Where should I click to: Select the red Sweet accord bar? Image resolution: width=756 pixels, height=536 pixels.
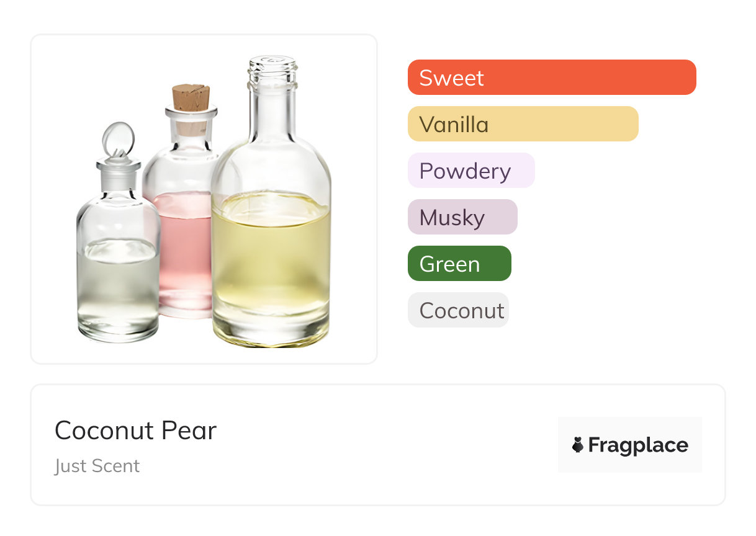point(551,78)
